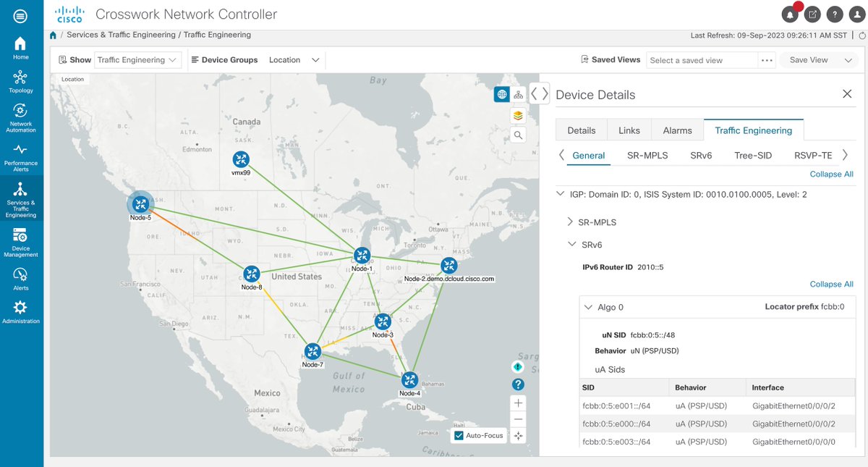This screenshot has height=467, width=868.
Task: Click Services & Traffic Engineering breadcrumb
Action: [x=121, y=35]
